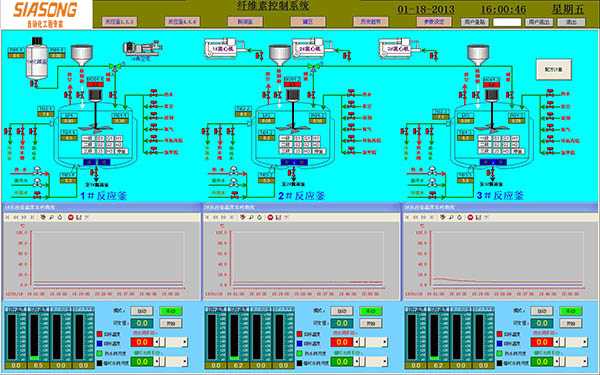Click the vacuum pump icon near reactor 1
The image size is (600, 375).
(x=142, y=48)
